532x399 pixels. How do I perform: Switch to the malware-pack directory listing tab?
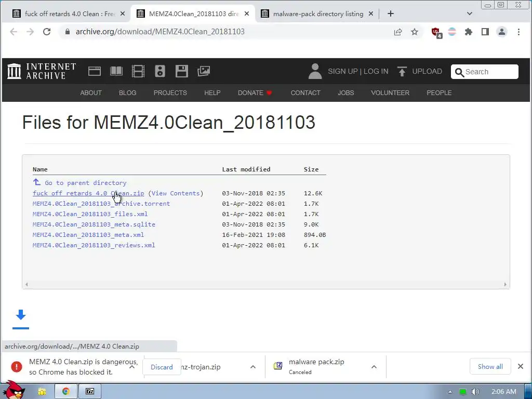317,14
